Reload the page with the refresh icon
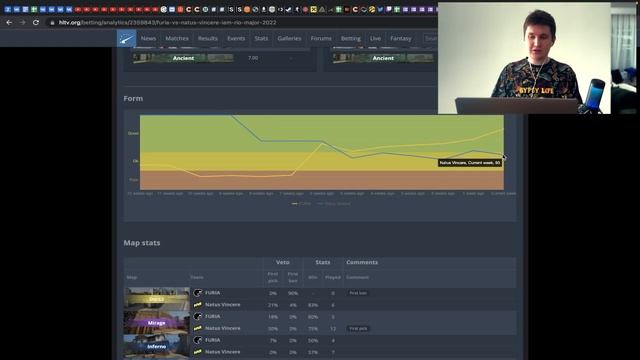640x360 pixels. [x=36, y=22]
